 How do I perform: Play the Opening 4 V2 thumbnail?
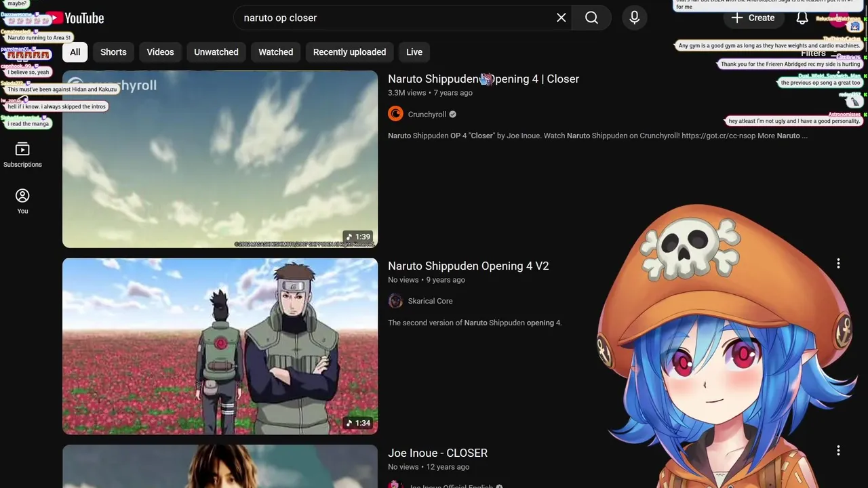point(220,346)
